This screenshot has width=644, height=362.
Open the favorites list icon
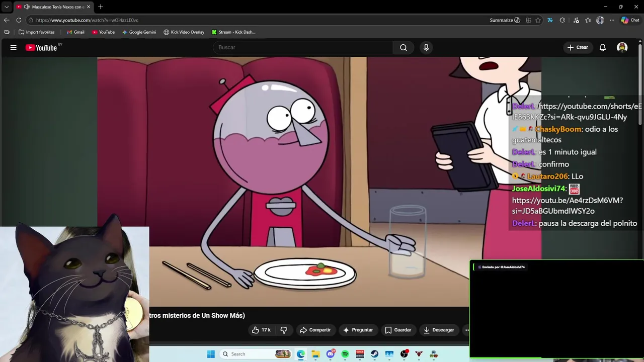point(588,20)
